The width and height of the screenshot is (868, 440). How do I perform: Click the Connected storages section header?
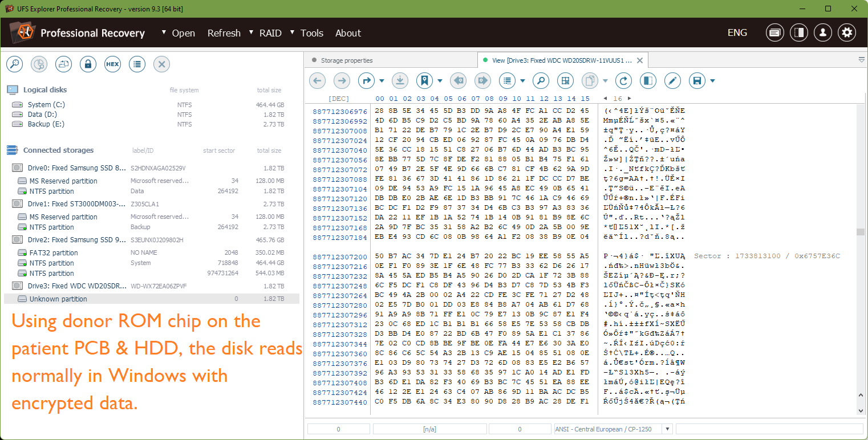click(58, 150)
